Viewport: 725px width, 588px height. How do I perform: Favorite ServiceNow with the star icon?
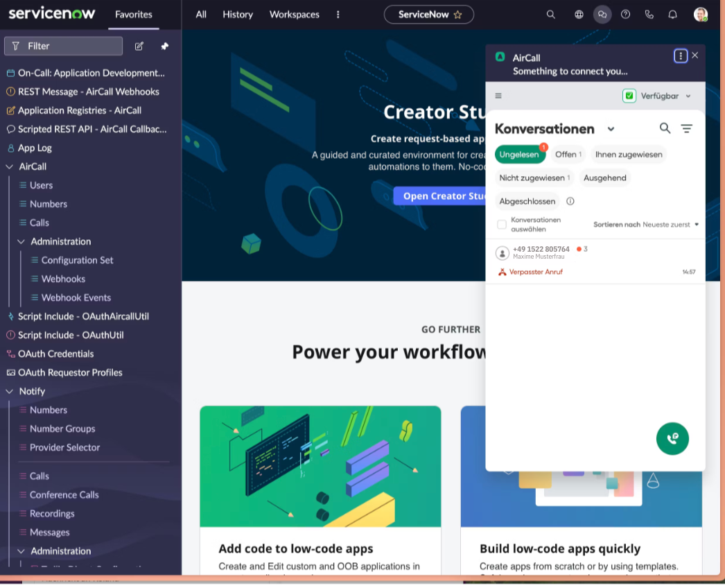click(457, 15)
